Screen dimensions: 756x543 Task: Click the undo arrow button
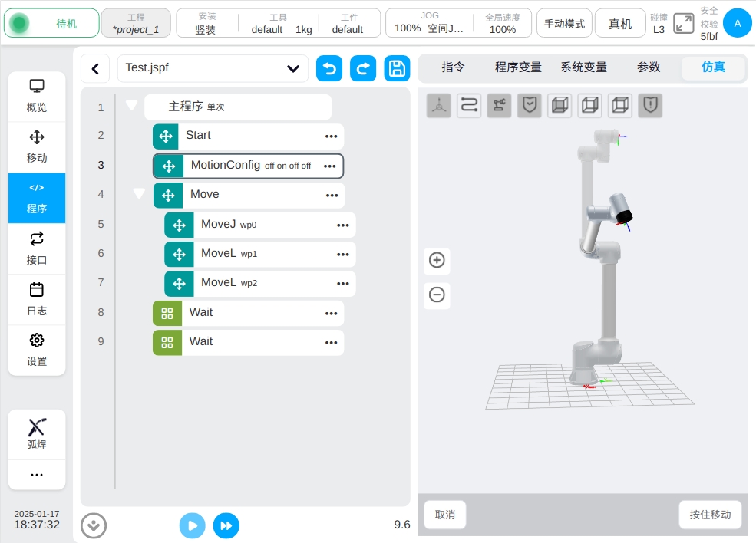[329, 68]
